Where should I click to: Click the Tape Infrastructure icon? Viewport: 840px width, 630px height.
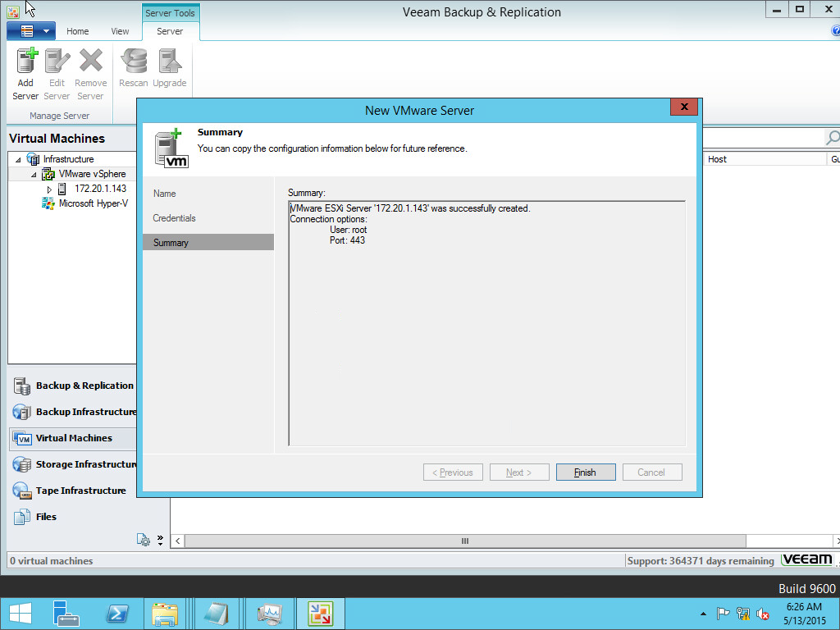point(22,491)
